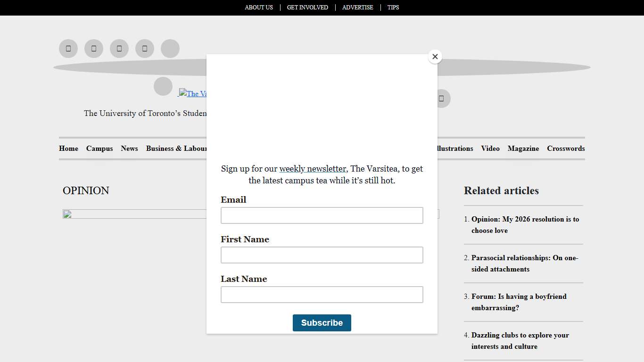Open the Dazzling clubs related article
This screenshot has height=362, width=644.
coord(520,341)
